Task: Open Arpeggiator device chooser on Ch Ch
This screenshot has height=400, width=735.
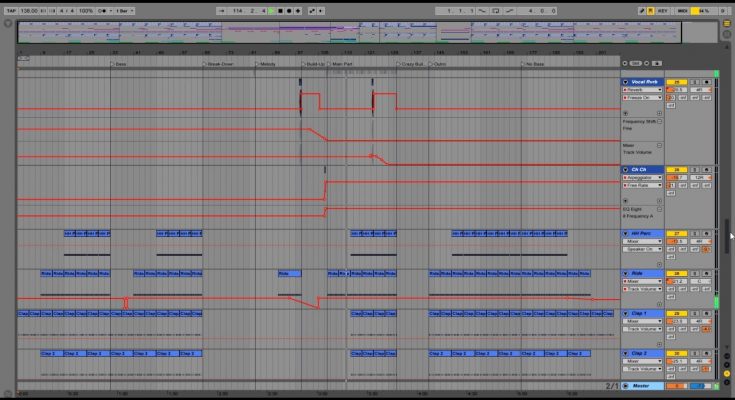Action: (641, 177)
